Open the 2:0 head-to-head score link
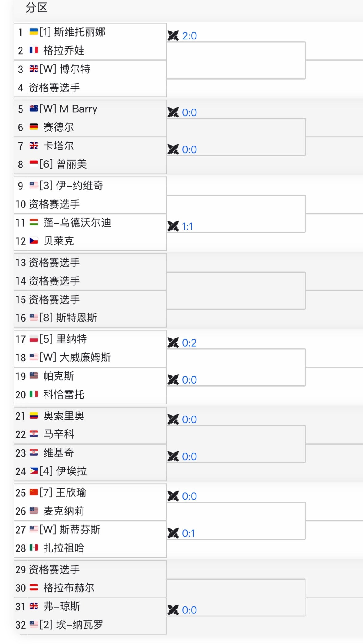The height and width of the screenshot is (644, 363). click(189, 36)
